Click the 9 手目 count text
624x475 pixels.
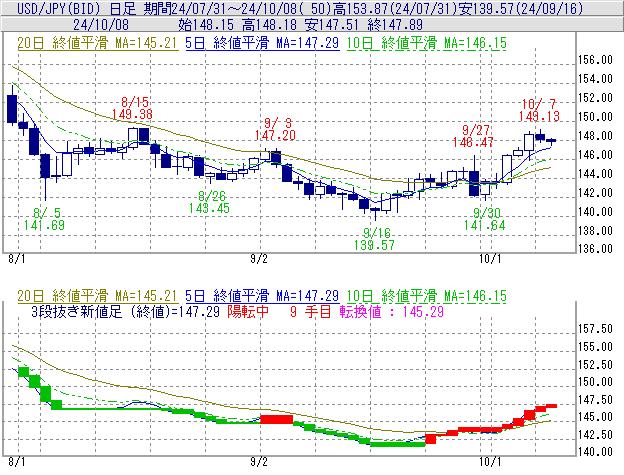311,311
